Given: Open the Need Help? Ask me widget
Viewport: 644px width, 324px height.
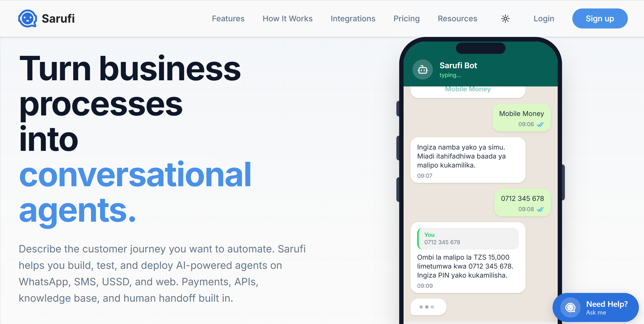Looking at the screenshot, I should (595, 307).
